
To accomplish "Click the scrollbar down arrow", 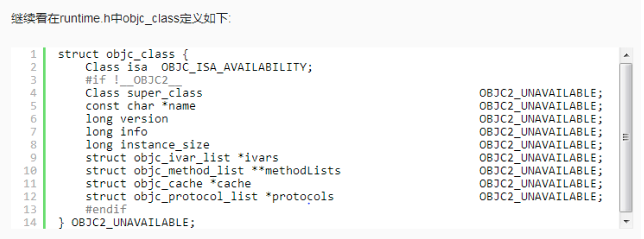I will point(625,221).
